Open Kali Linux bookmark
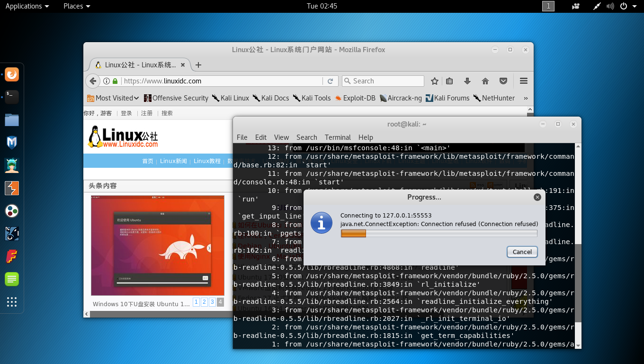 231,98
